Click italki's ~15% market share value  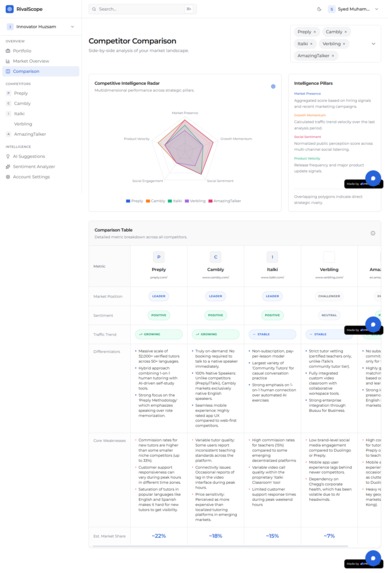tap(272, 536)
